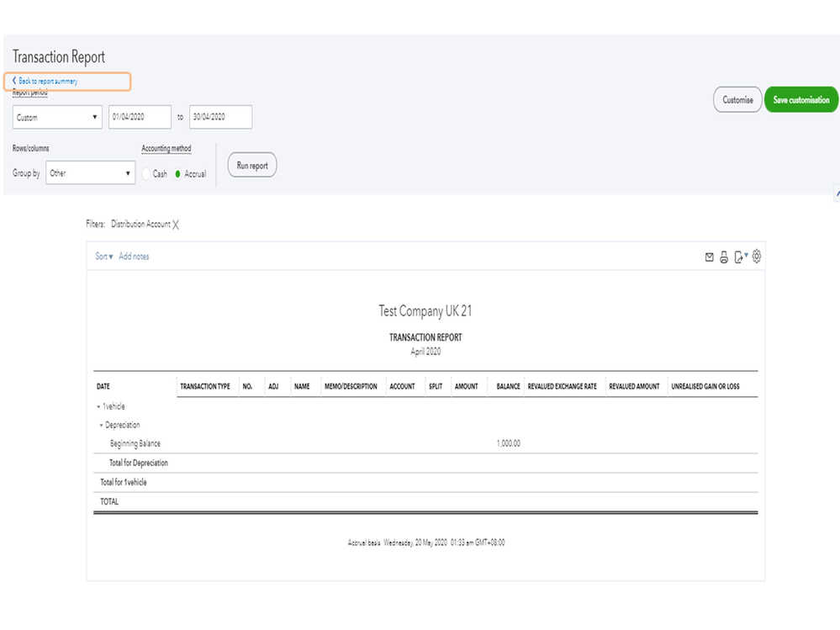Select the Cash accounting method radio
840x630 pixels.
[146, 174]
